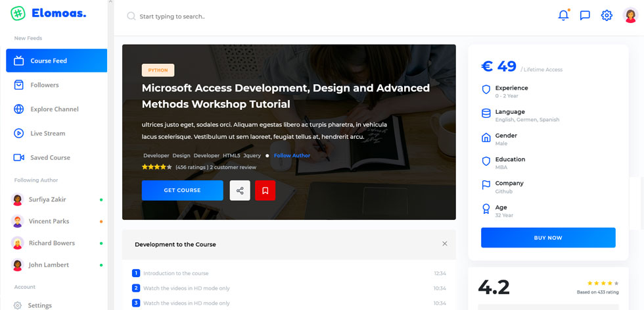Click the Elomoas hashtag logo icon
This screenshot has height=310, width=644.
[x=18, y=13]
